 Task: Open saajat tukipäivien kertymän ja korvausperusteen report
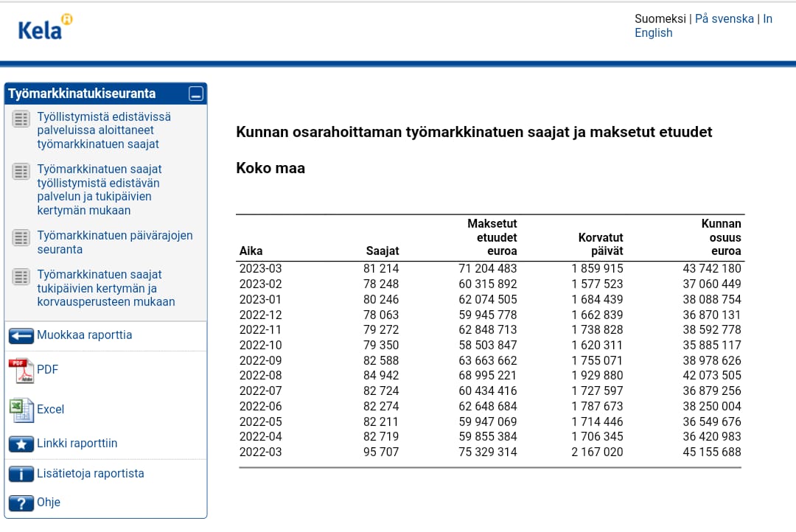(106, 288)
